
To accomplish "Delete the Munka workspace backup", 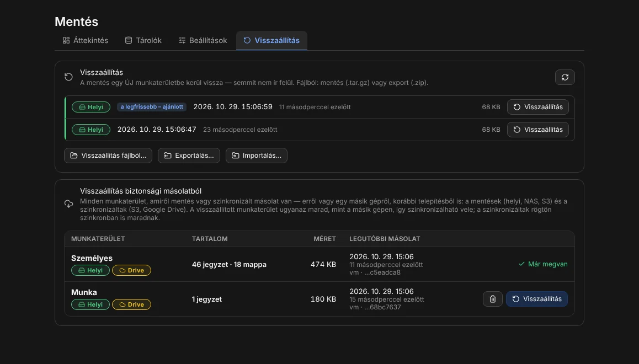I will click(493, 299).
